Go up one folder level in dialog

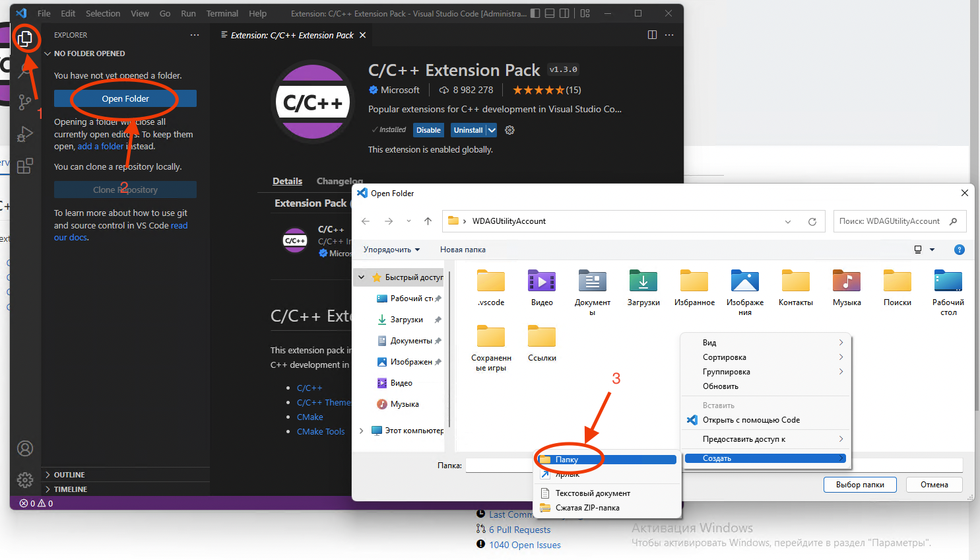point(428,221)
